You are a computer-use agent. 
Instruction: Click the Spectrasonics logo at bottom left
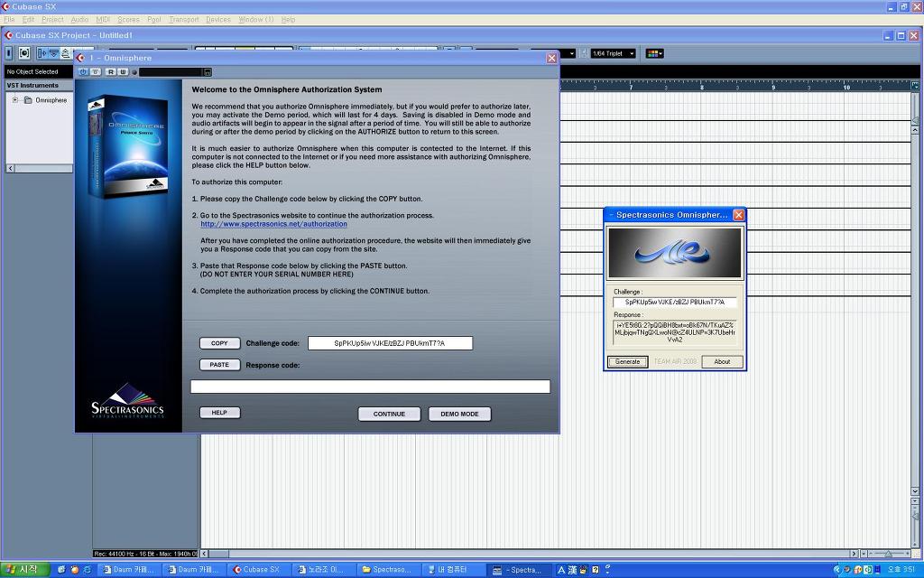click(127, 400)
